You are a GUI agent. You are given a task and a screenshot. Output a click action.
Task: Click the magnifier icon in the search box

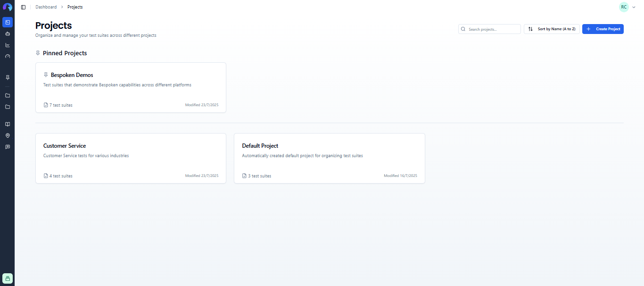463,29
